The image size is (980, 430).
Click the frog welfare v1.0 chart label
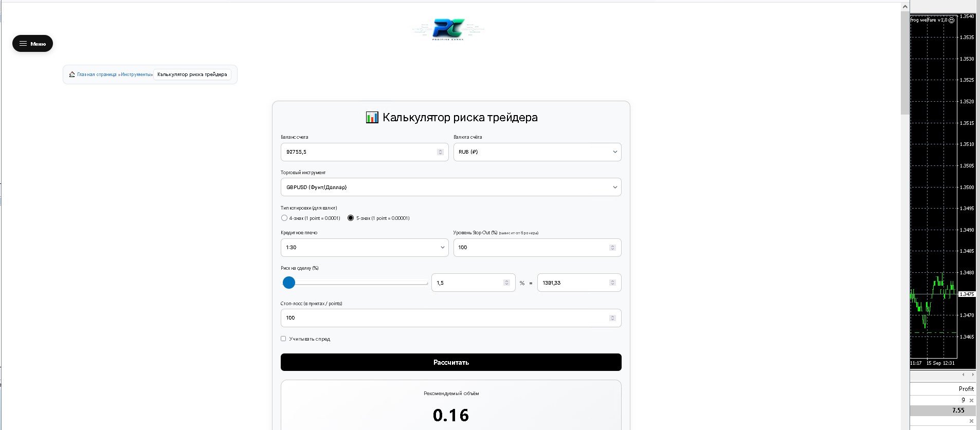click(x=929, y=20)
